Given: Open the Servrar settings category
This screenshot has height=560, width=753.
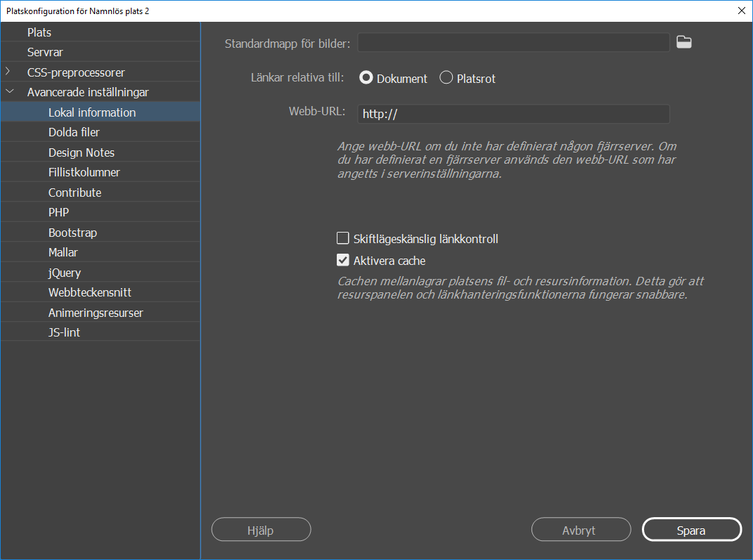Looking at the screenshot, I should (44, 51).
